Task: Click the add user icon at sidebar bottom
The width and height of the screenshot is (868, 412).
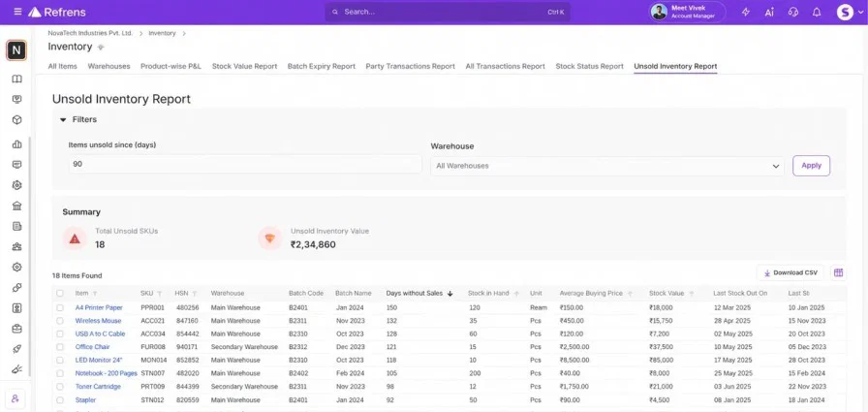Action: tap(15, 398)
